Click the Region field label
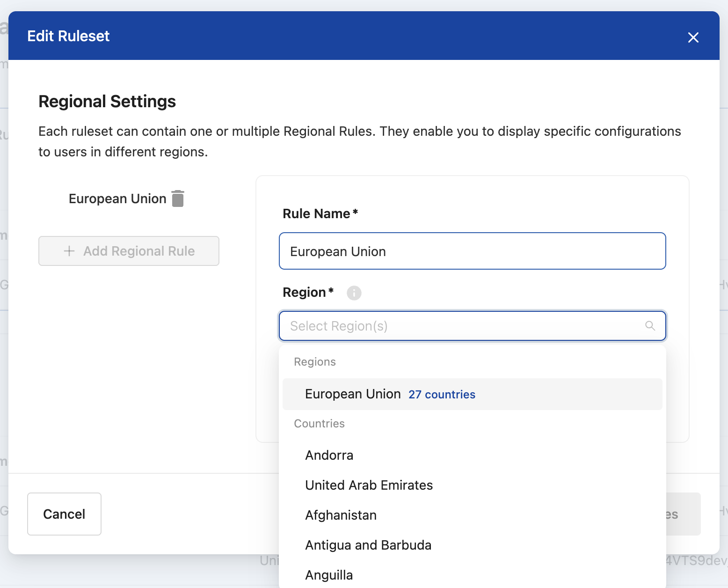Image resolution: width=728 pixels, height=588 pixels. coord(308,292)
